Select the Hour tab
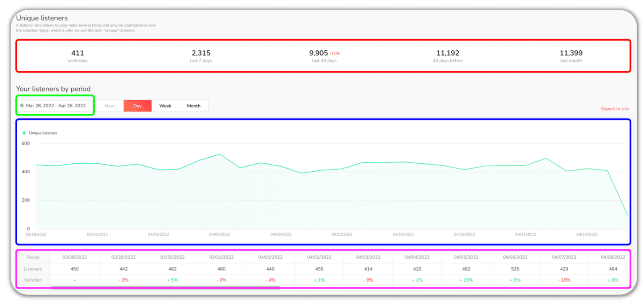 point(109,105)
